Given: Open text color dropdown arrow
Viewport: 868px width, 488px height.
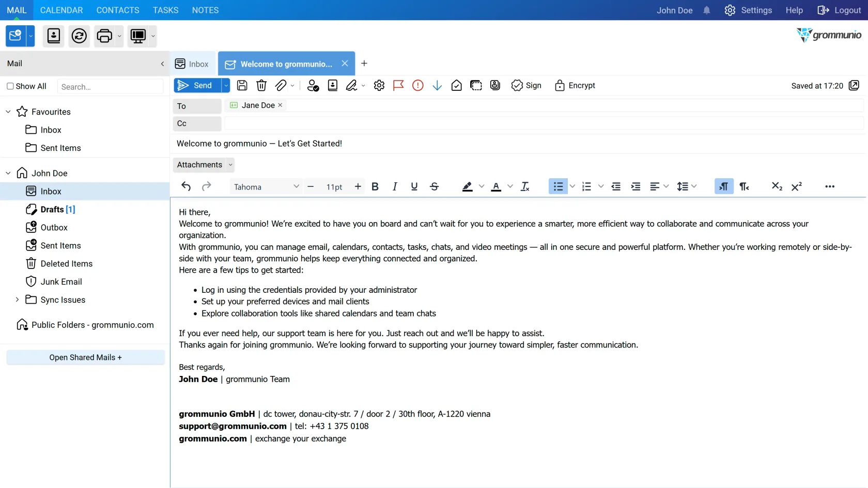Looking at the screenshot, I should [x=510, y=186].
